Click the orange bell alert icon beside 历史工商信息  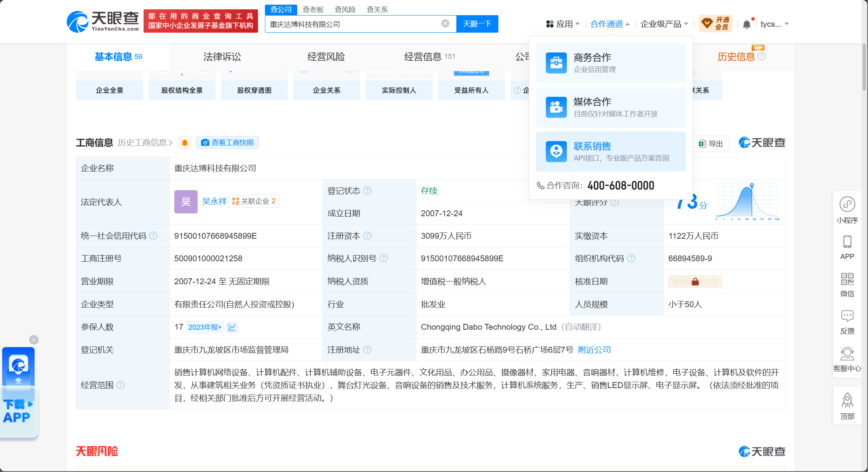(x=185, y=143)
